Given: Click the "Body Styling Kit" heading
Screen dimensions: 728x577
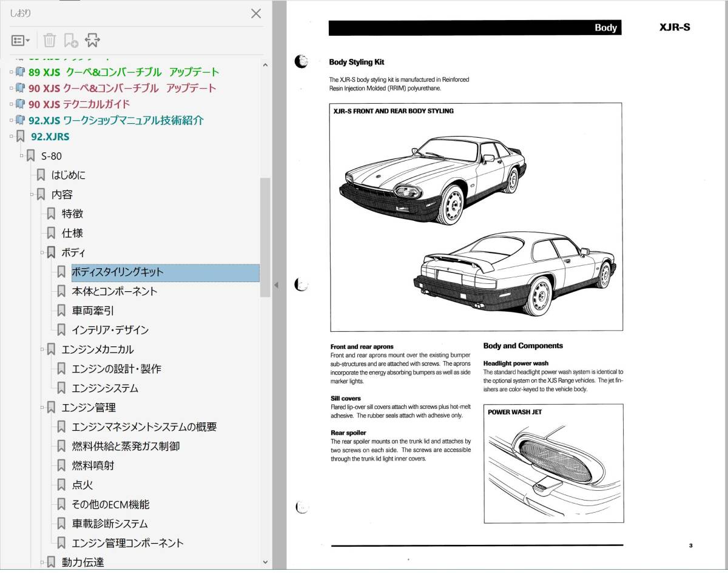Looking at the screenshot, I should pos(357,62).
